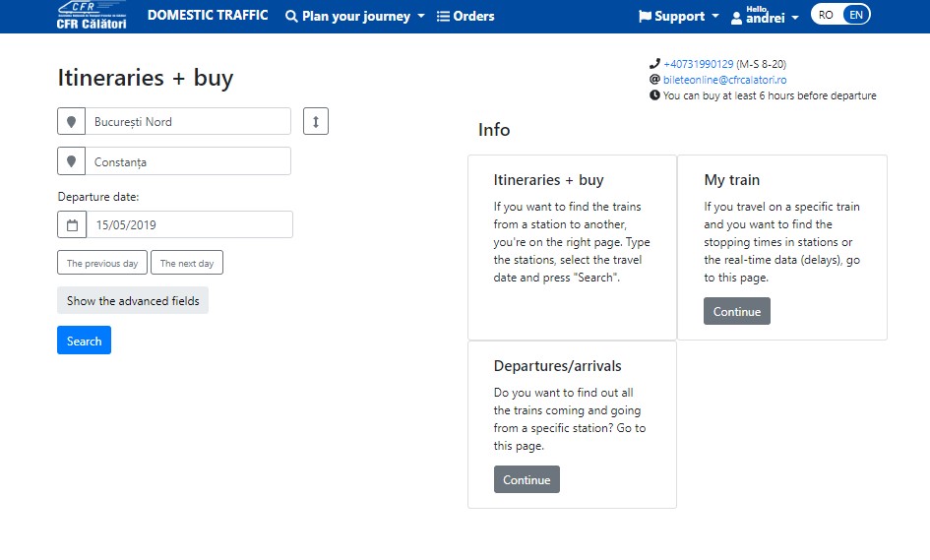Show the advanced fields
Image resolution: width=930 pixels, height=560 pixels.
coord(133,301)
